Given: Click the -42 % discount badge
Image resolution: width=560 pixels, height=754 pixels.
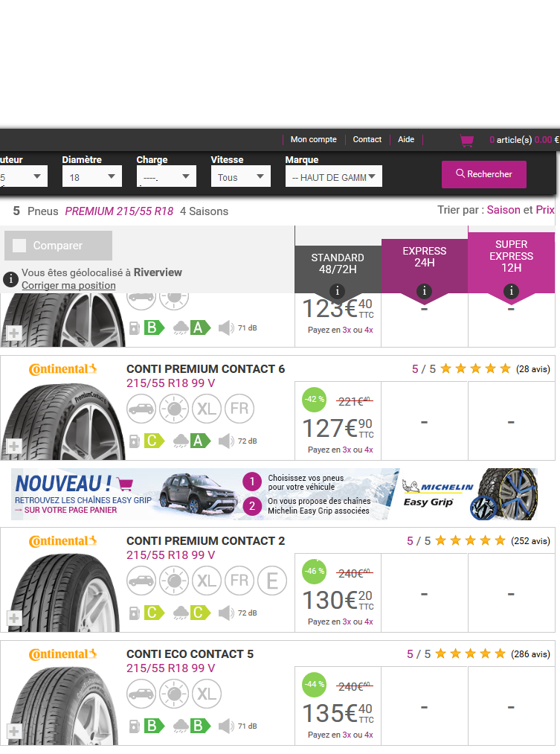Looking at the screenshot, I should click(314, 400).
